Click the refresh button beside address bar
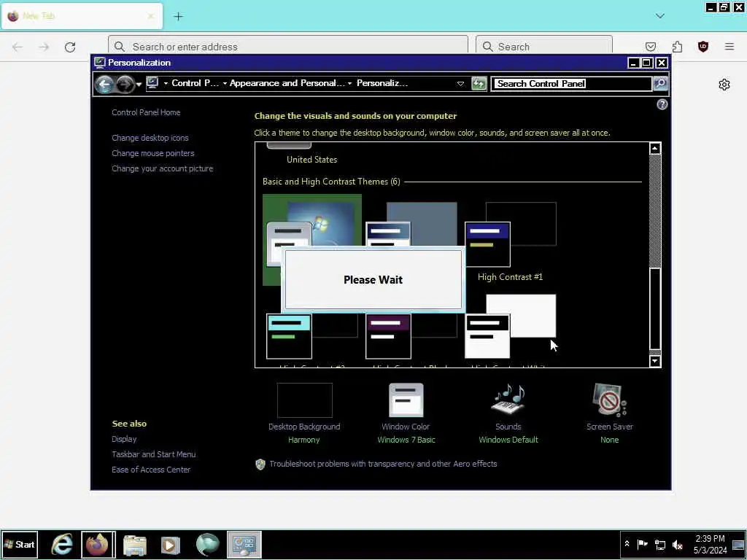The image size is (747, 560). tap(479, 84)
